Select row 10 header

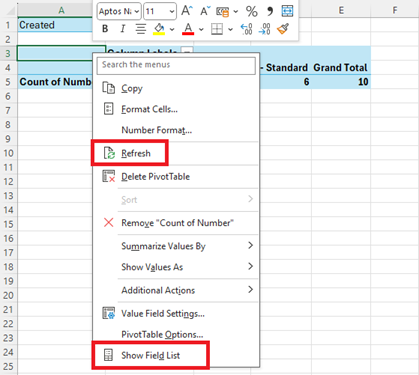point(9,153)
